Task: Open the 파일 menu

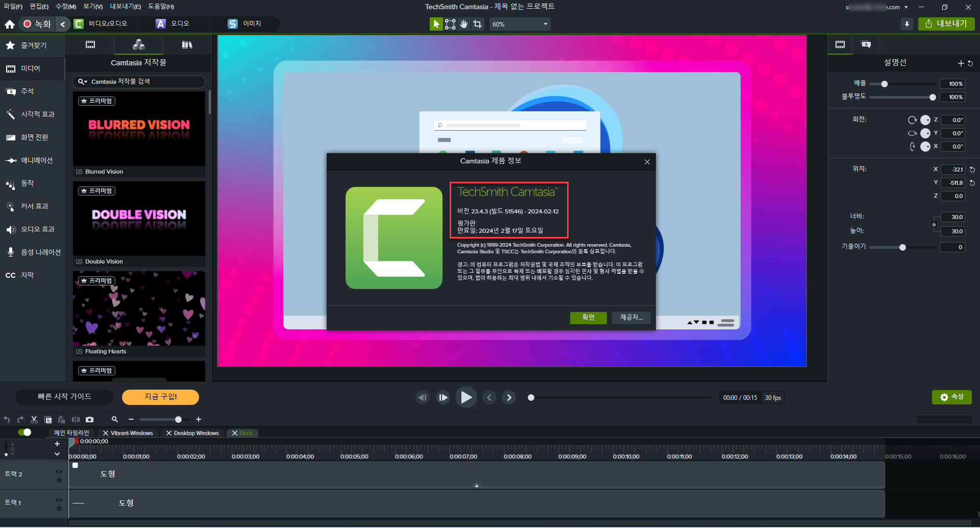Action: coord(13,7)
